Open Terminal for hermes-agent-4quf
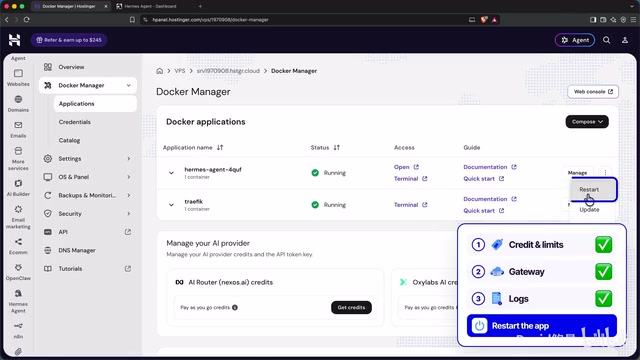The width and height of the screenshot is (640, 360). 410,178
